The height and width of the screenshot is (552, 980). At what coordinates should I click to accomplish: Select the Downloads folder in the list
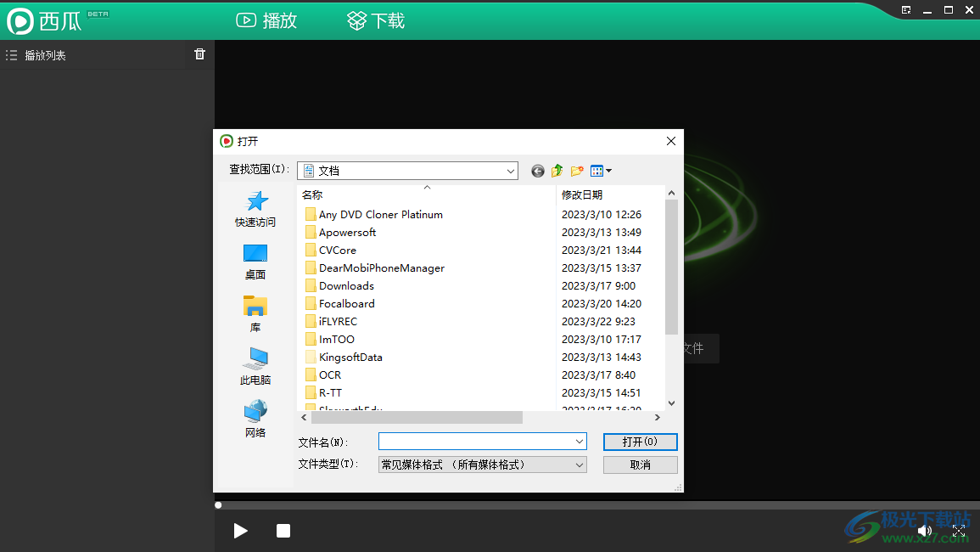[346, 285]
